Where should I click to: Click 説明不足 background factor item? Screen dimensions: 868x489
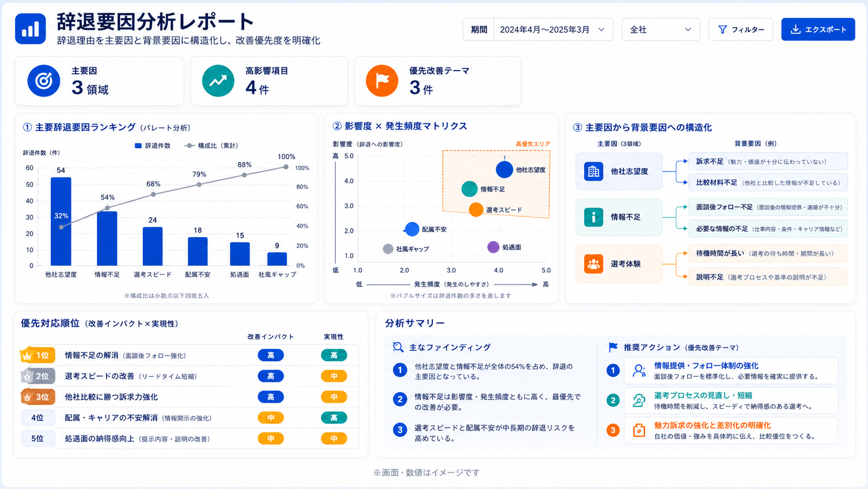768,277
